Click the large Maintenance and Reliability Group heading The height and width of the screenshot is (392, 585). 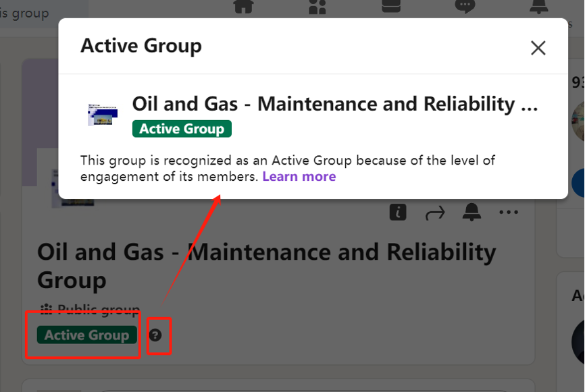coord(266,266)
